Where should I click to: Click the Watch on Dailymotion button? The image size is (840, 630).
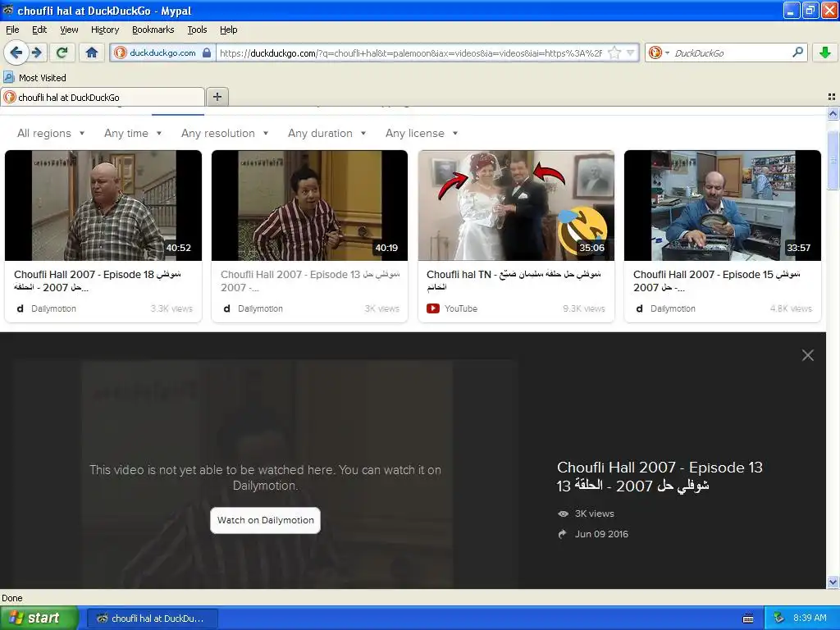pos(265,520)
